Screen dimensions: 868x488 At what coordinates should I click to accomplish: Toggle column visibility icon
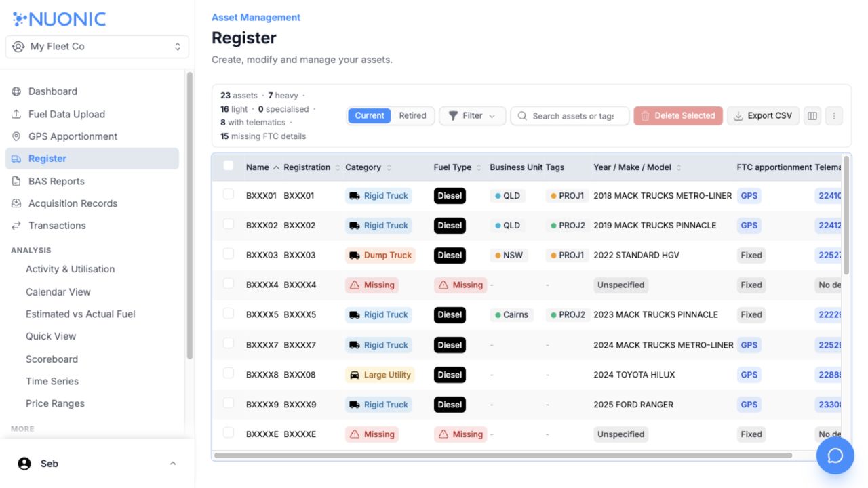[812, 116]
